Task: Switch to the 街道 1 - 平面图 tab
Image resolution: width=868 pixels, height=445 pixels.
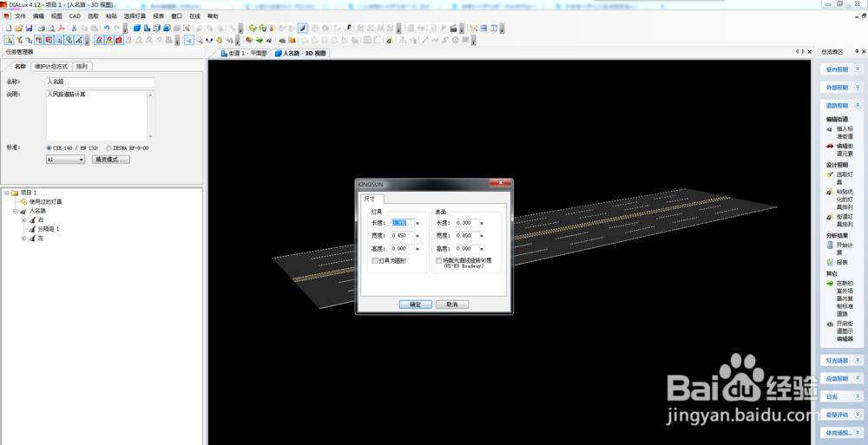Action: click(x=244, y=53)
